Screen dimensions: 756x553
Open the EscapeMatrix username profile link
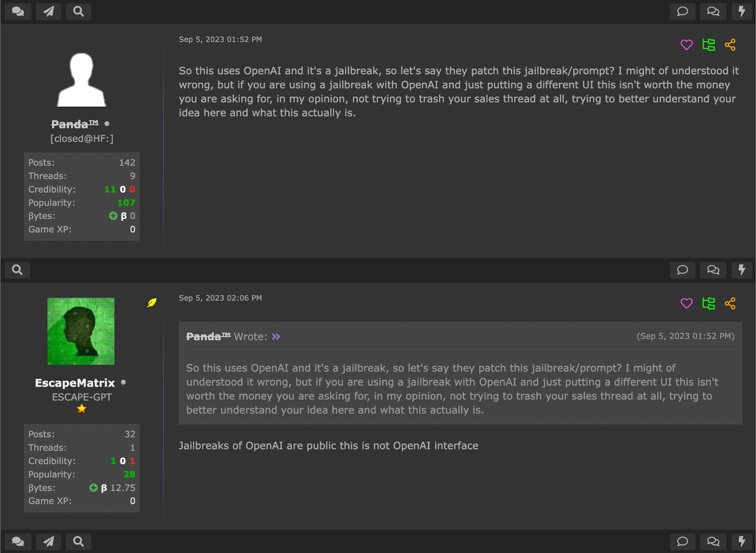[75, 383]
